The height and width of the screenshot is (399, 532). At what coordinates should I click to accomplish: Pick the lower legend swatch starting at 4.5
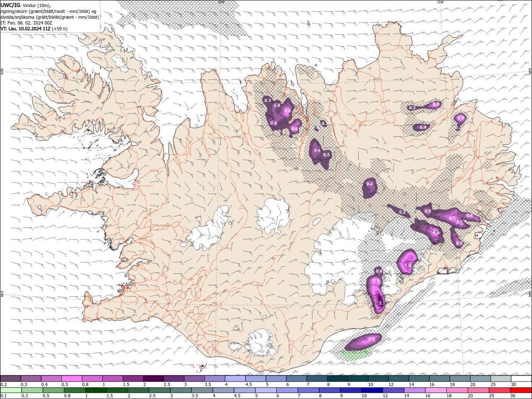coord(244,390)
